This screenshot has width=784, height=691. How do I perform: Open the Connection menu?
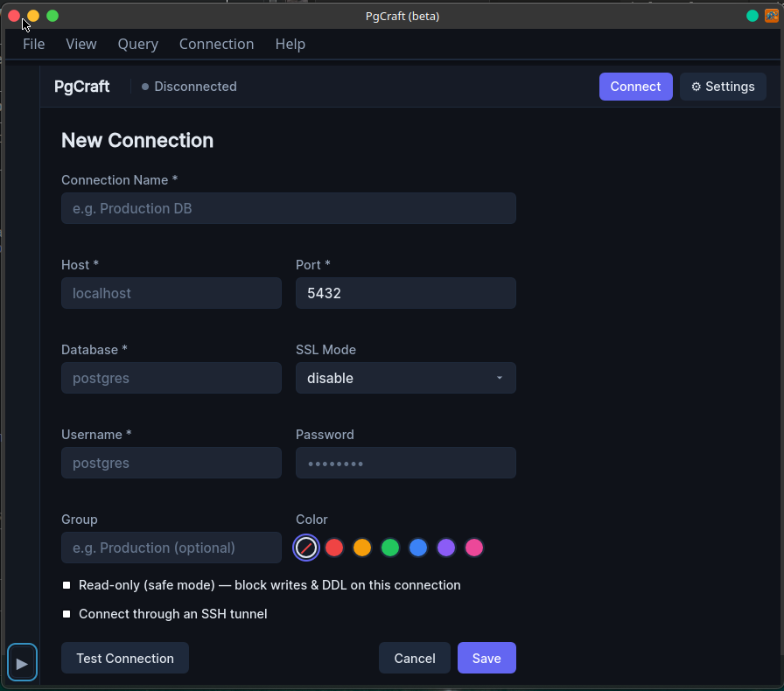(x=216, y=44)
